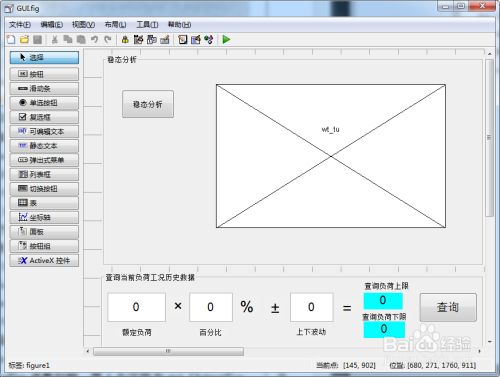Copy selection with the toolbar Copy icon
500x377 pixels.
68,40
